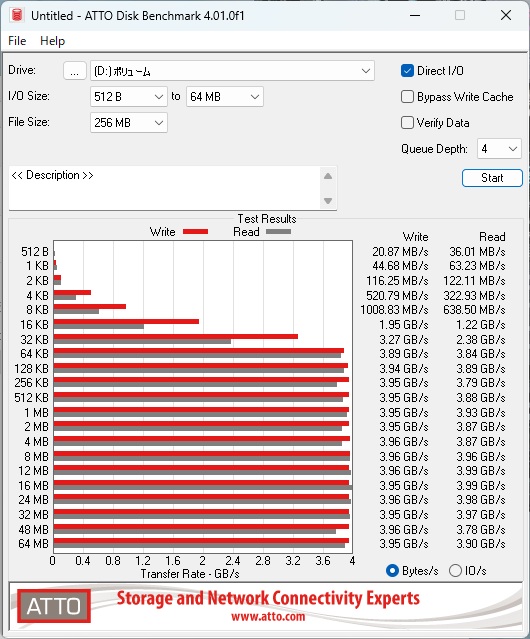Select the IO/s radio button
530x639 pixels.
(x=455, y=571)
